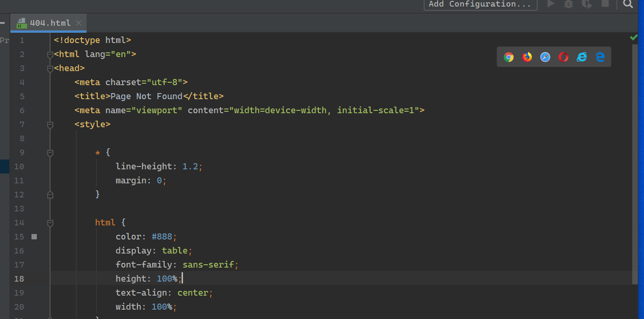This screenshot has height=319, width=644.
Task: Fold the style block on line 7
Action: click(x=50, y=124)
